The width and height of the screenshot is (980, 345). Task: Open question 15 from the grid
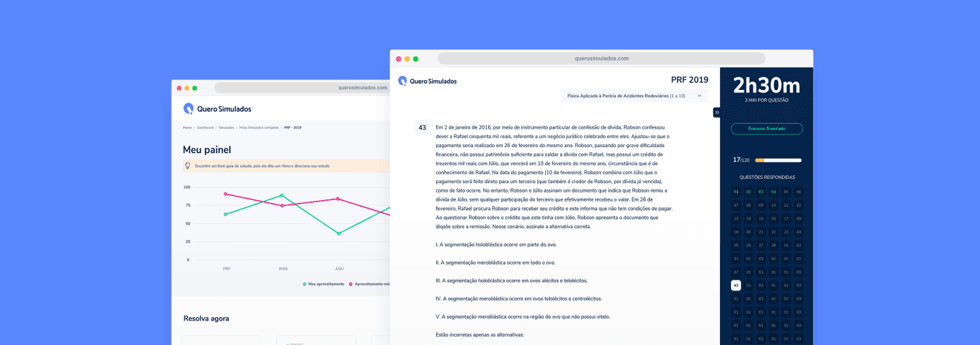pyautogui.click(x=761, y=218)
